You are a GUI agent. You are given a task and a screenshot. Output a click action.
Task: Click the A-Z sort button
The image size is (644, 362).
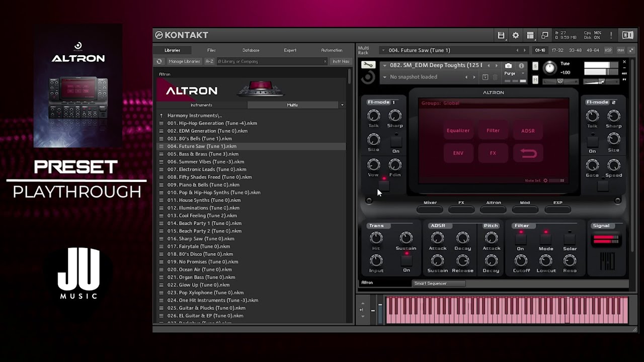pyautogui.click(x=209, y=61)
